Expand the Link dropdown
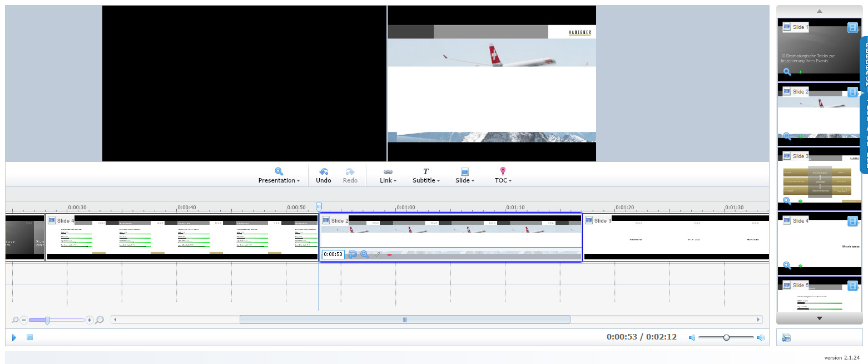 388,175
